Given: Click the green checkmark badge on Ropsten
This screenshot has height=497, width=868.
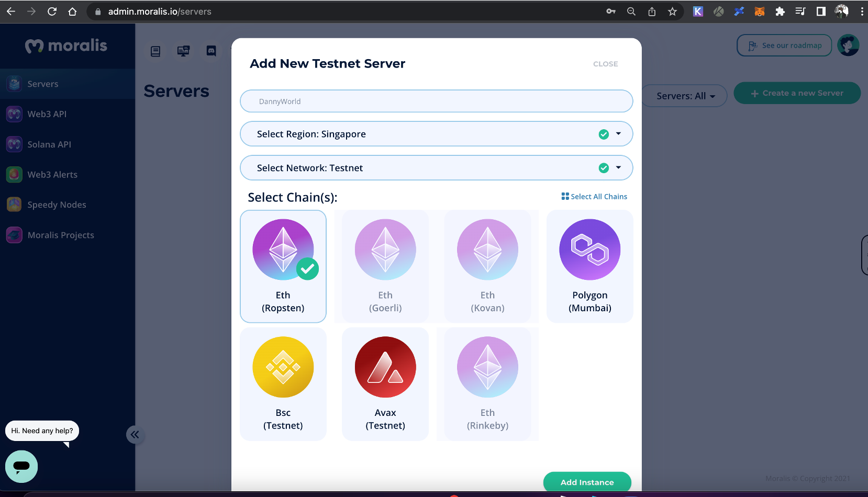Looking at the screenshot, I should (x=307, y=269).
